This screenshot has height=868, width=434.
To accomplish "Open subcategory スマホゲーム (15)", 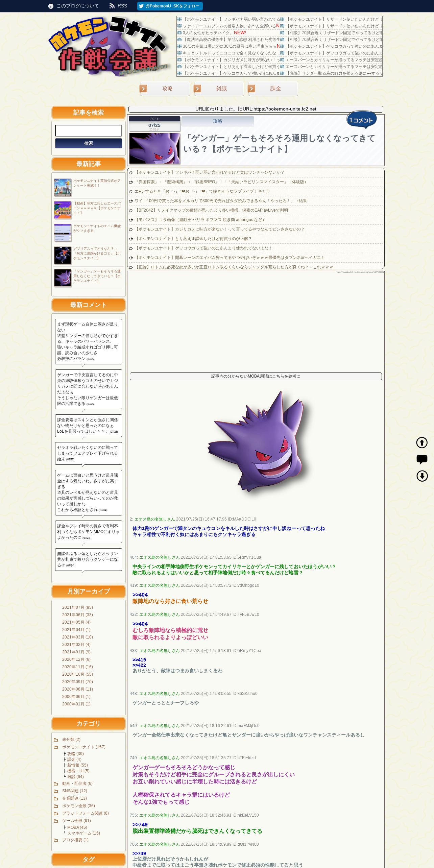I will [83, 833].
